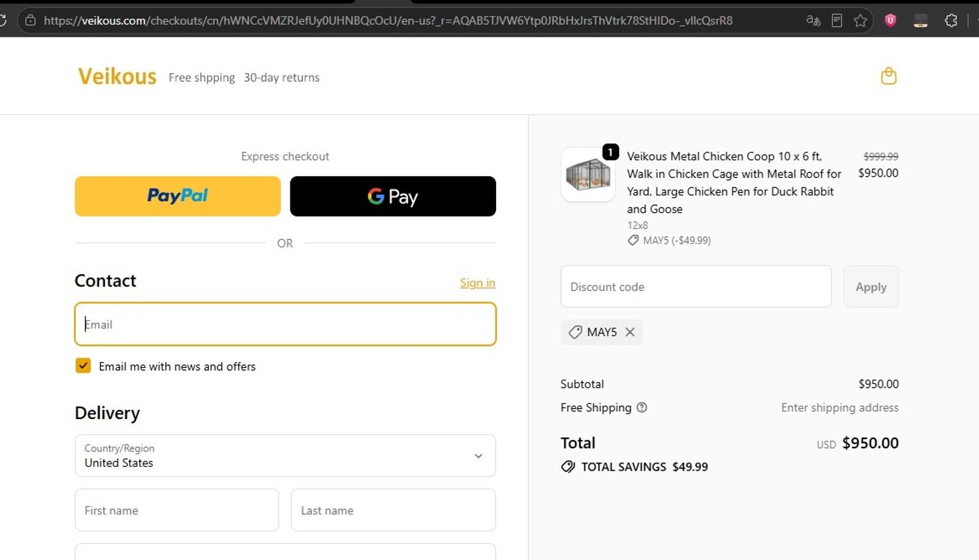The width and height of the screenshot is (979, 560).
Task: Open the extension icon left of puzzle piece
Action: [x=920, y=21]
